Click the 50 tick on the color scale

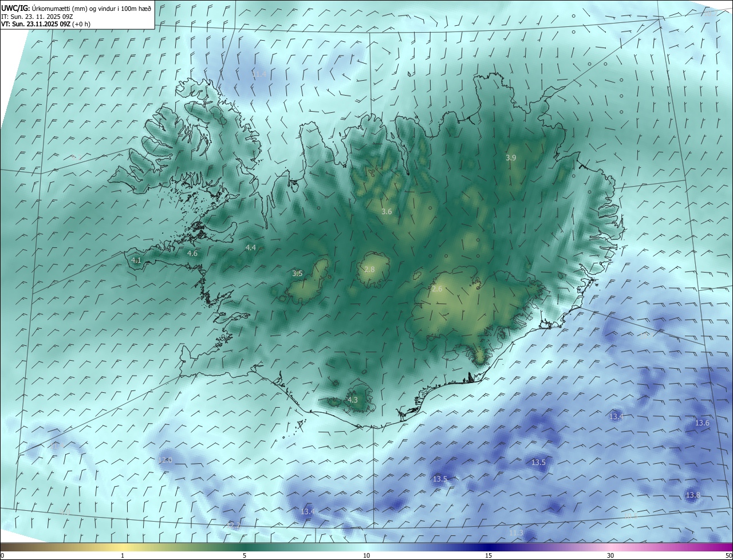pos(728,555)
